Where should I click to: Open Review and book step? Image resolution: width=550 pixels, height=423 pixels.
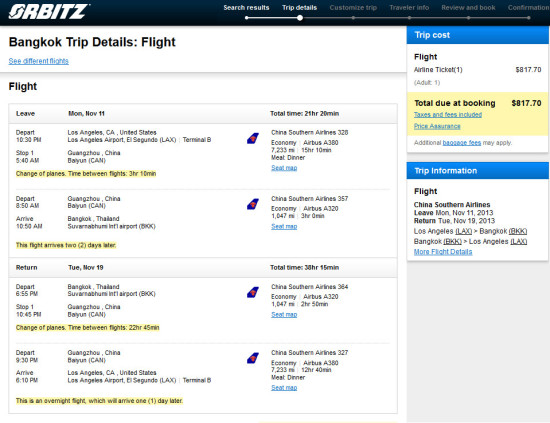click(x=468, y=8)
